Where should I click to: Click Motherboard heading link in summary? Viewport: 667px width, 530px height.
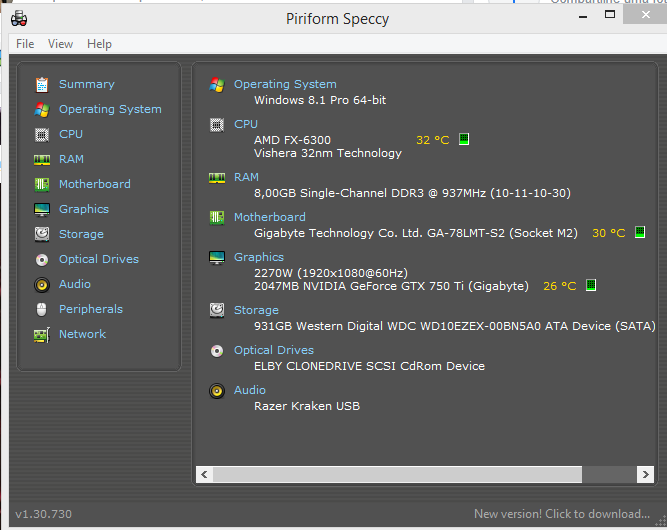click(x=270, y=217)
